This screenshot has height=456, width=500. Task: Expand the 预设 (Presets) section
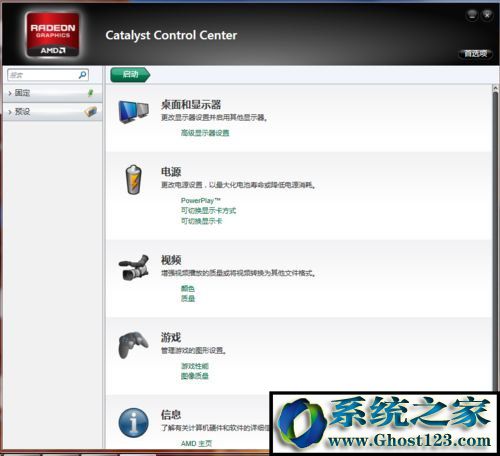[x=52, y=112]
